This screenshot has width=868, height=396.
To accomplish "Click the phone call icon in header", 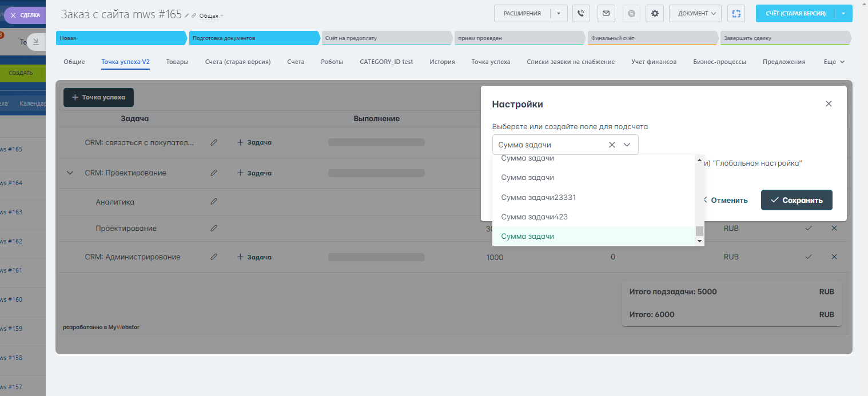I will 581,13.
